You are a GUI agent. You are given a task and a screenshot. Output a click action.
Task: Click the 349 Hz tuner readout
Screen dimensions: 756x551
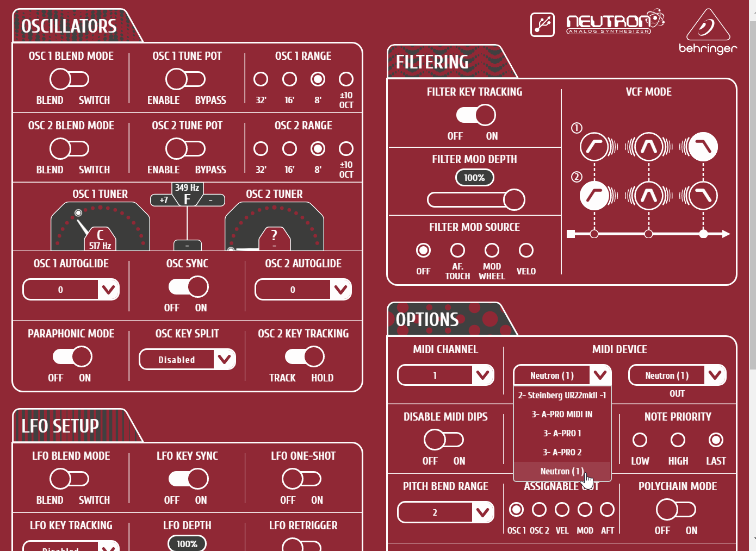pos(187,187)
